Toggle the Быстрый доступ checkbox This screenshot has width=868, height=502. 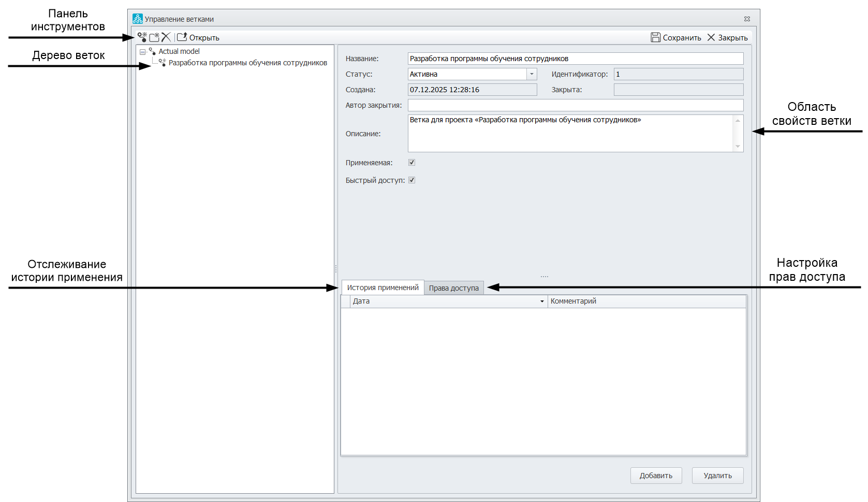[x=412, y=180]
